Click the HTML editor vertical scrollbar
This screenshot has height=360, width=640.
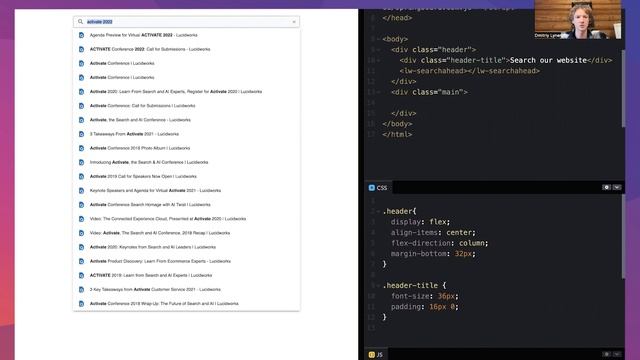623,88
